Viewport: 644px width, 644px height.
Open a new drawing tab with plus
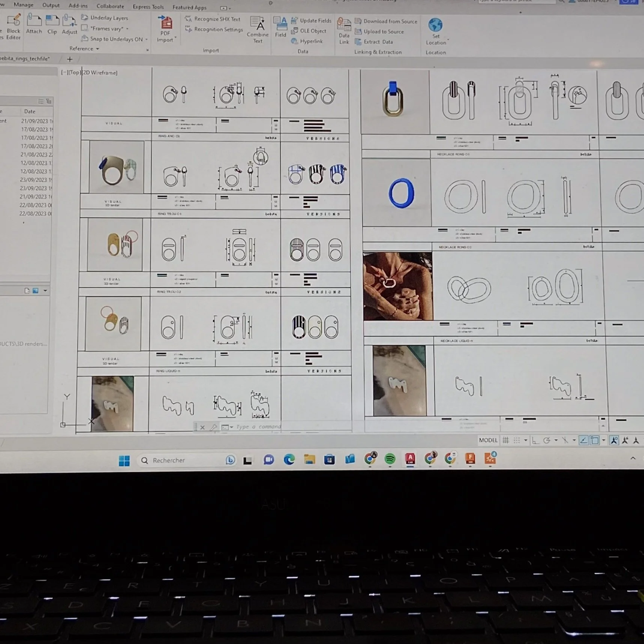pos(69,59)
